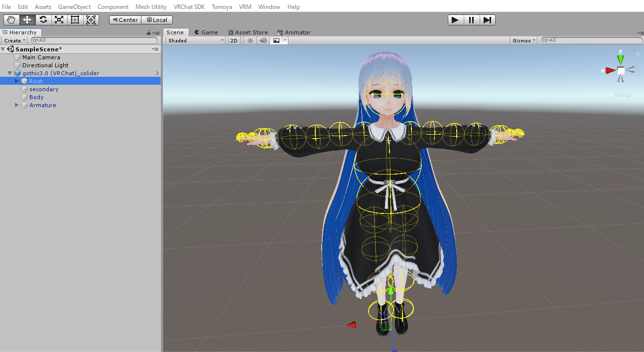The image size is (644, 352).
Task: Toggle scene effects image icon
Action: tap(276, 40)
